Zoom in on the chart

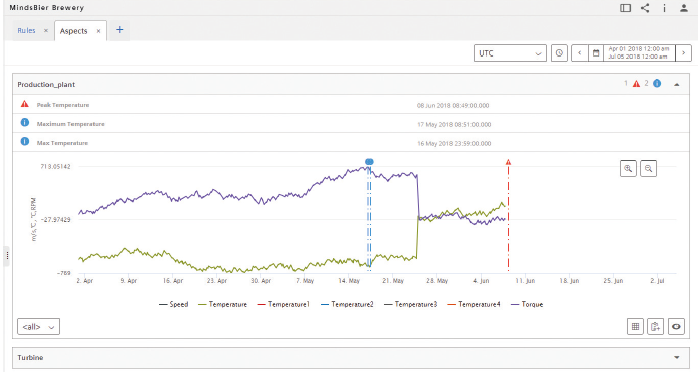[628, 168]
